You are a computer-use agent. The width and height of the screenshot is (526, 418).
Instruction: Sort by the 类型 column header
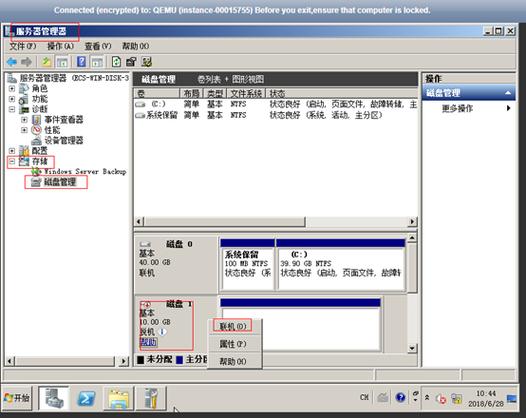click(215, 93)
